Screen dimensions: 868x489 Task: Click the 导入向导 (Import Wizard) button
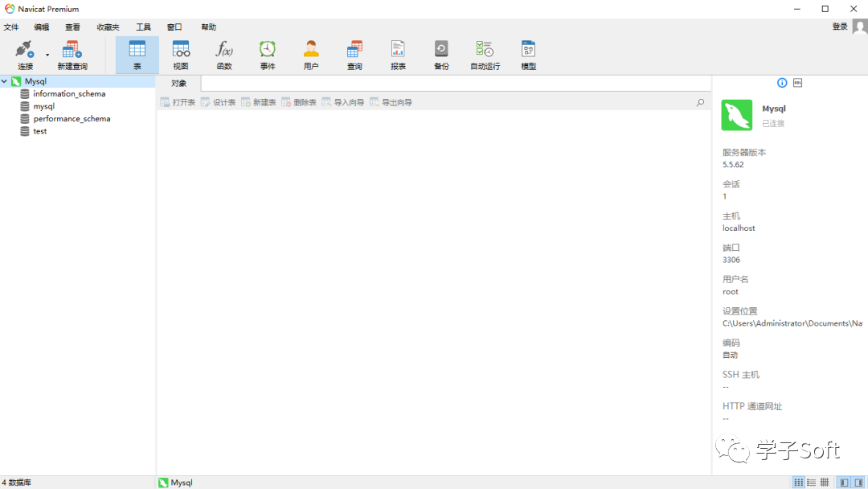coord(343,102)
